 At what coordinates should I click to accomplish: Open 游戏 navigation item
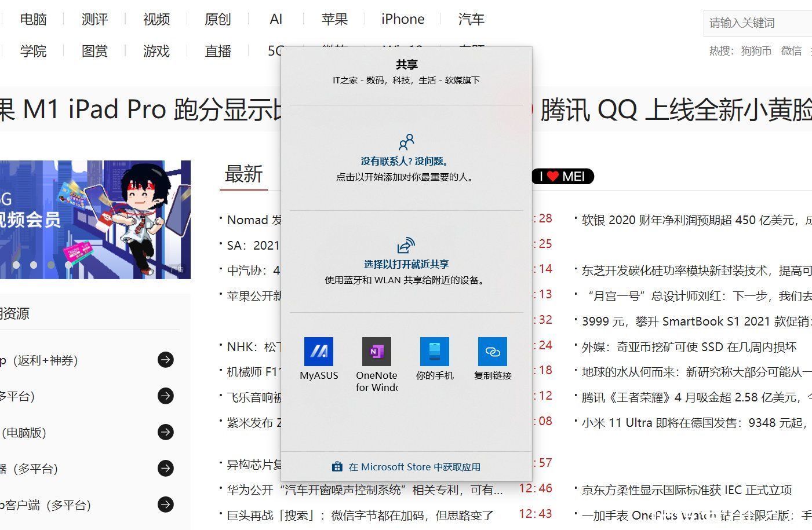click(x=156, y=51)
